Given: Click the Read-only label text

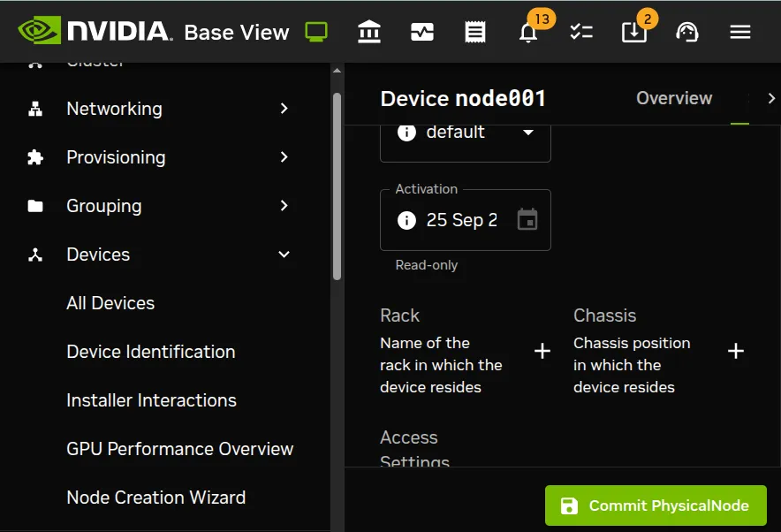Looking at the screenshot, I should click(x=427, y=265).
